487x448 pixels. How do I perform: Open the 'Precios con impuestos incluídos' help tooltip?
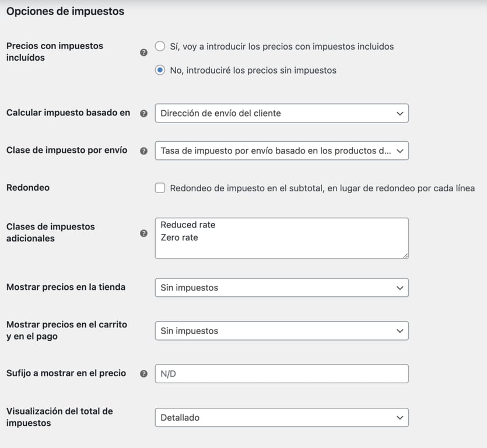pos(143,52)
